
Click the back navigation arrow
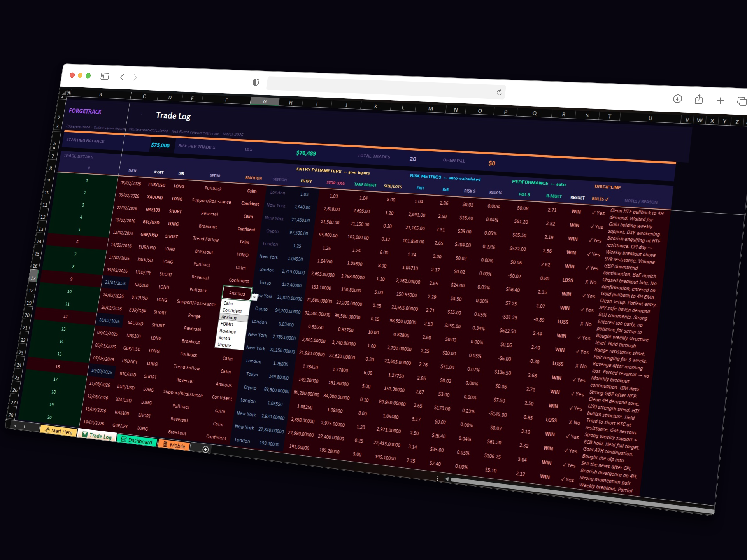tap(122, 77)
